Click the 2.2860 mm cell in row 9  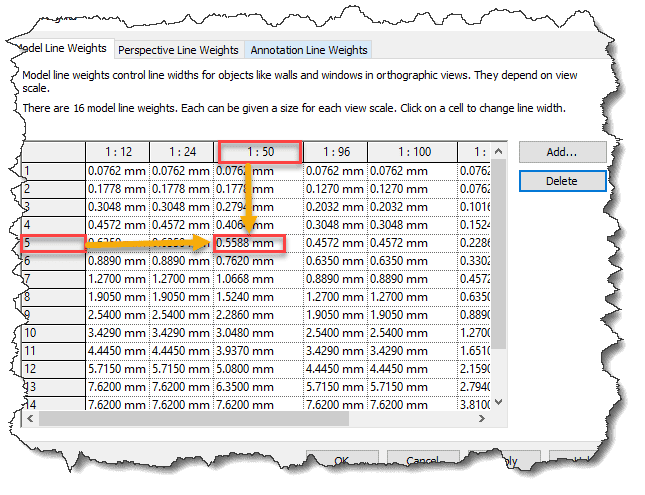pos(258,315)
